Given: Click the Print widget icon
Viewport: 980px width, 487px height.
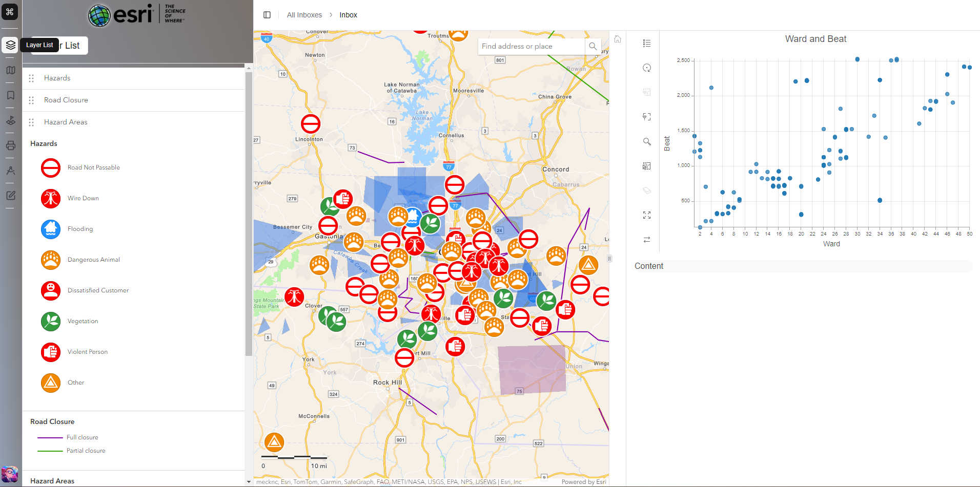Looking at the screenshot, I should (x=10, y=145).
